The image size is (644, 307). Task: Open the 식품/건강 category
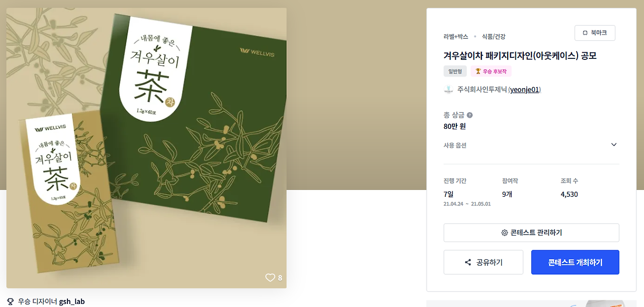(x=494, y=36)
